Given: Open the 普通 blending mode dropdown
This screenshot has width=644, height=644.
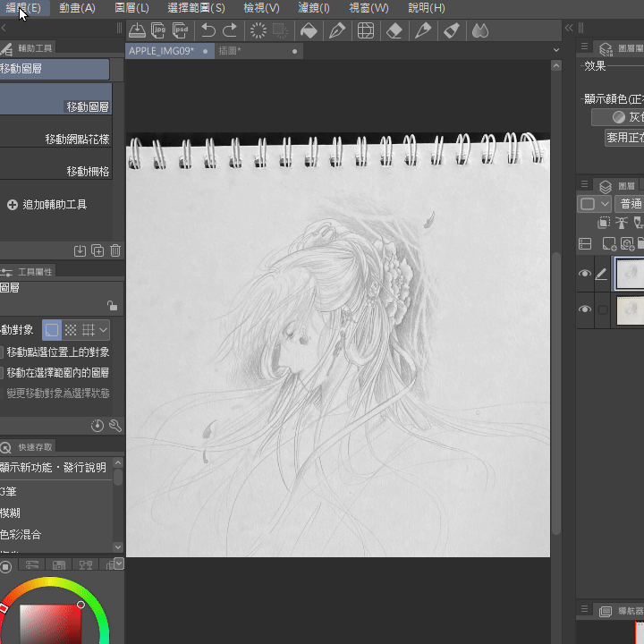Looking at the screenshot, I should (630, 204).
